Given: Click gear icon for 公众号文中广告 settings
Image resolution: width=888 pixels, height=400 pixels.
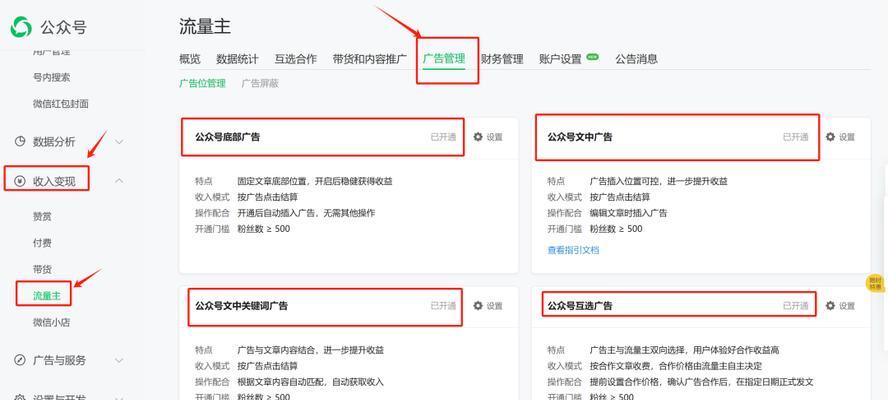Looking at the screenshot, I should click(x=830, y=137).
